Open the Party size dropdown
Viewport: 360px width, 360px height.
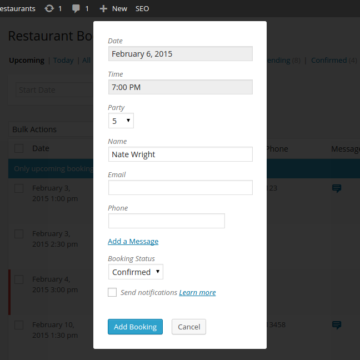[121, 121]
